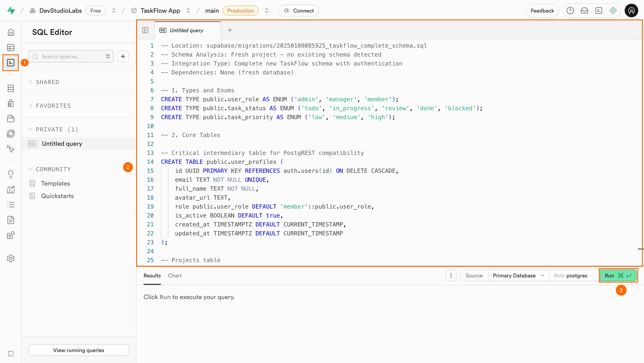Open Logs via the list icon

[x=11, y=205]
